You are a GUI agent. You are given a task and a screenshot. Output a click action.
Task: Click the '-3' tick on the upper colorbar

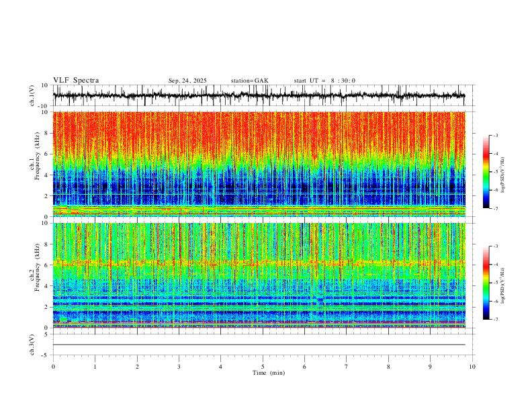point(496,135)
